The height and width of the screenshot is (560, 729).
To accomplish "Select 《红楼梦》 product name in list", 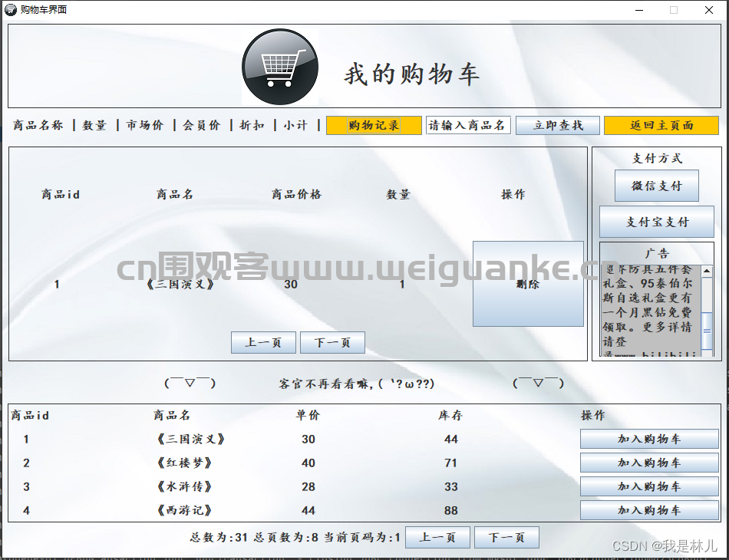I will [x=185, y=463].
